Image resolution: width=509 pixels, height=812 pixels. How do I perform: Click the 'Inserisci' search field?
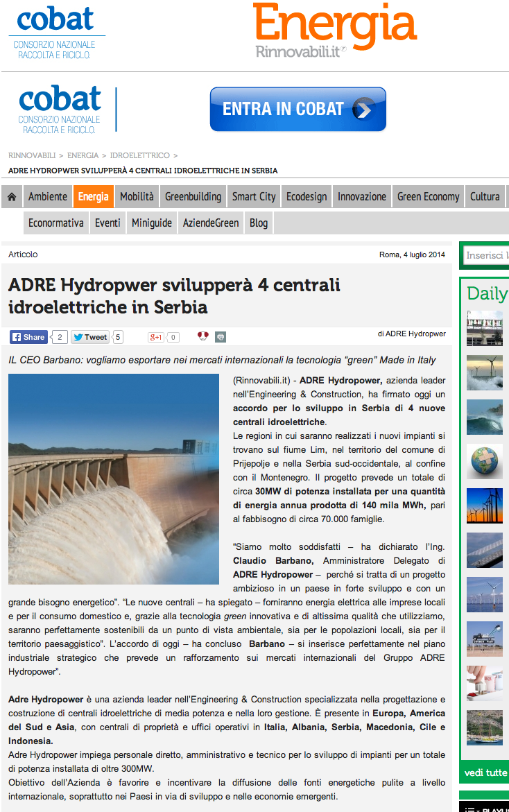click(486, 255)
